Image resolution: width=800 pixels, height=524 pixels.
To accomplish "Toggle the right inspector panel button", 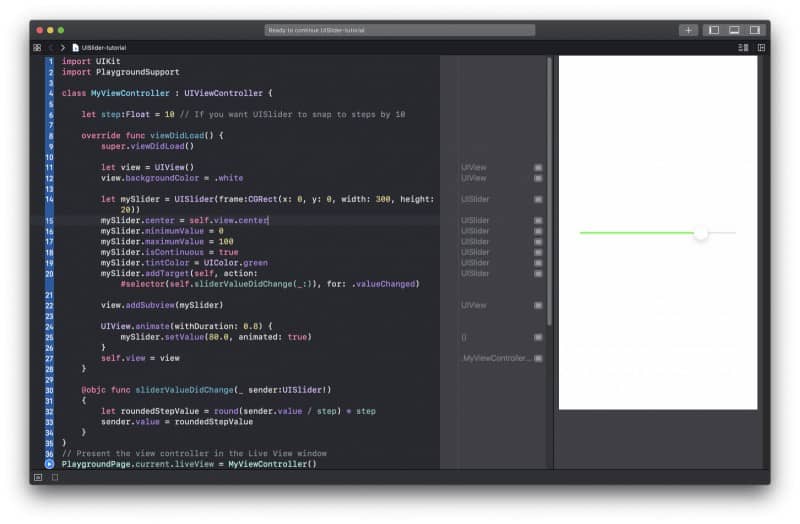I will 755,30.
